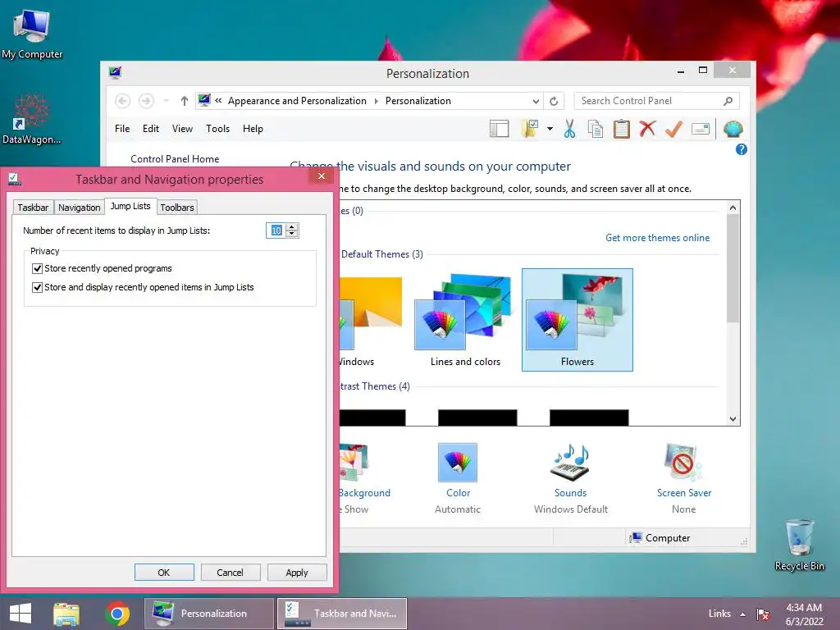Open the recent locations dropdown arrow
This screenshot has height=630, width=840.
pos(166,101)
